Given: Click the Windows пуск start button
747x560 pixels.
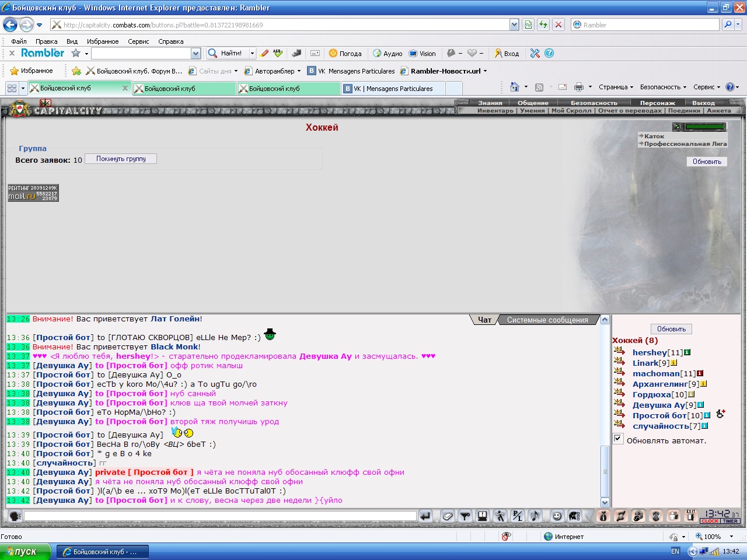Looking at the screenshot, I should coord(26,551).
